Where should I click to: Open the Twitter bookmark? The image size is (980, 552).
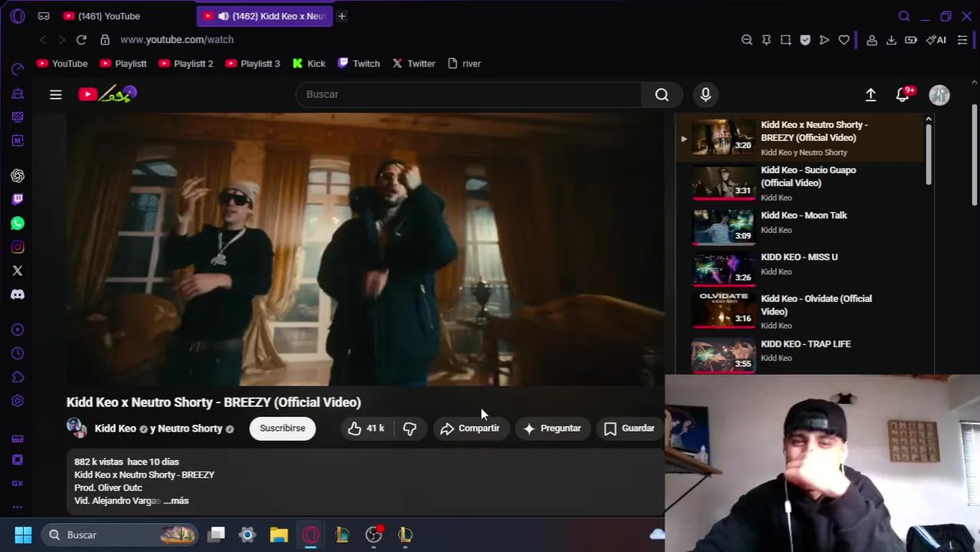414,64
